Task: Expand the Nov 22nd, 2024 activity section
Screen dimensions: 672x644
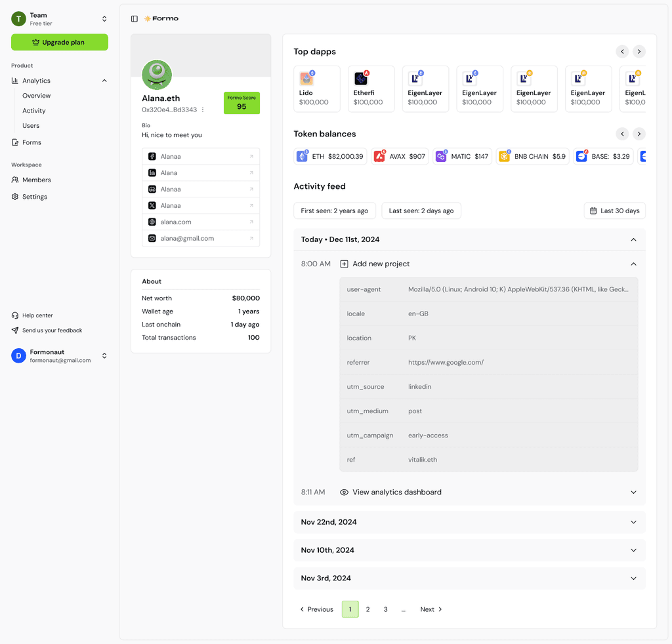Action: [x=633, y=522]
